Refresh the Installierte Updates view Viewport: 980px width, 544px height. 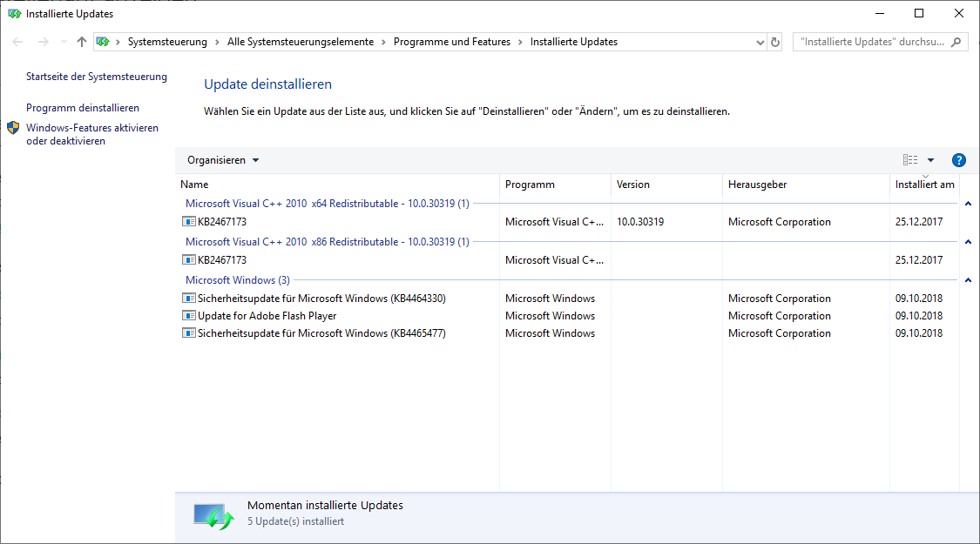click(775, 42)
